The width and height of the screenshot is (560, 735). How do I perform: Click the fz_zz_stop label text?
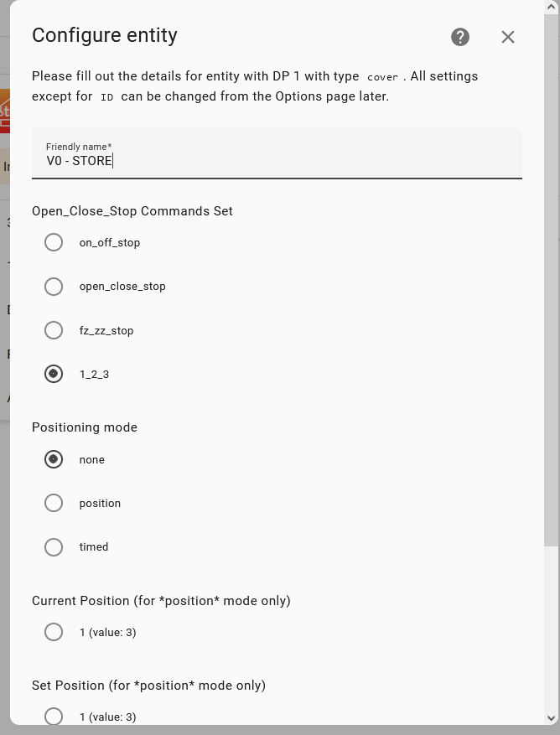[106, 330]
